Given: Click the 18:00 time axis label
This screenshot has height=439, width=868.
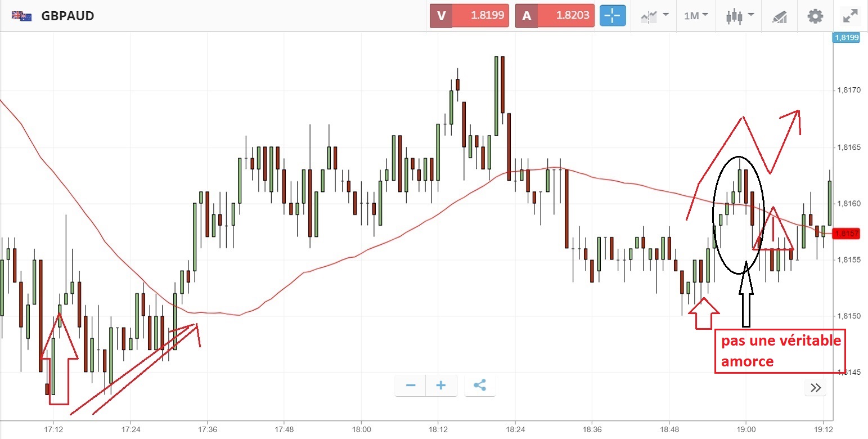Looking at the screenshot, I should coord(361,428).
